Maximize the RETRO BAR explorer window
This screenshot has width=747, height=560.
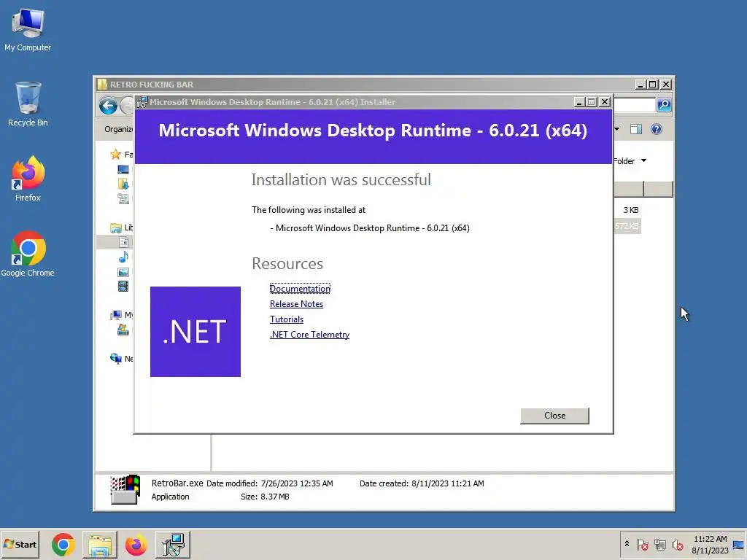[653, 85]
